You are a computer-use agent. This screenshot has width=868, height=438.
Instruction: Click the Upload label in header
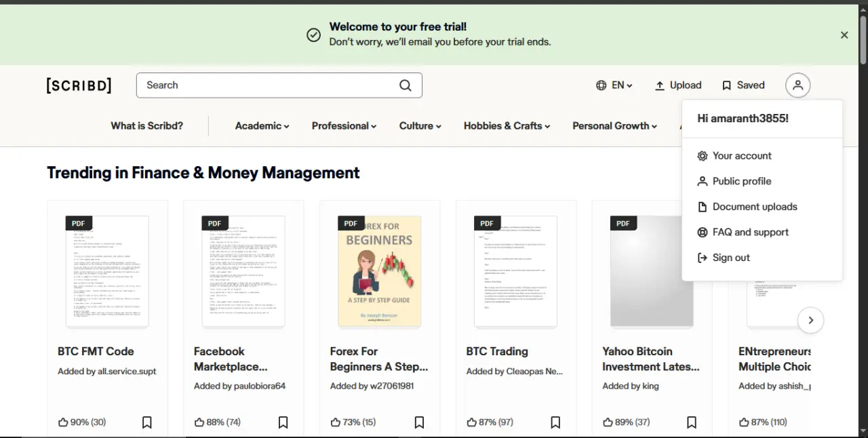[x=686, y=85]
